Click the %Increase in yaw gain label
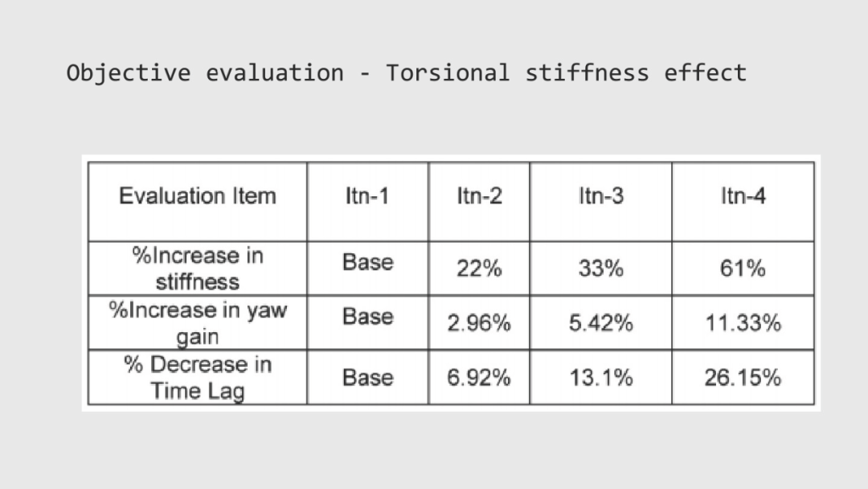The height and width of the screenshot is (489, 868). 198,323
